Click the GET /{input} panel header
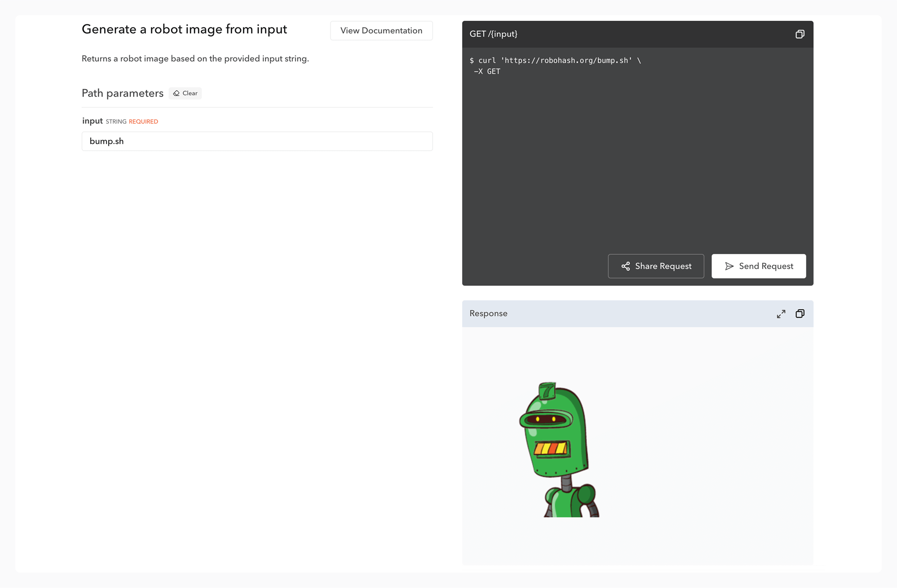The image size is (897, 588). 494,34
